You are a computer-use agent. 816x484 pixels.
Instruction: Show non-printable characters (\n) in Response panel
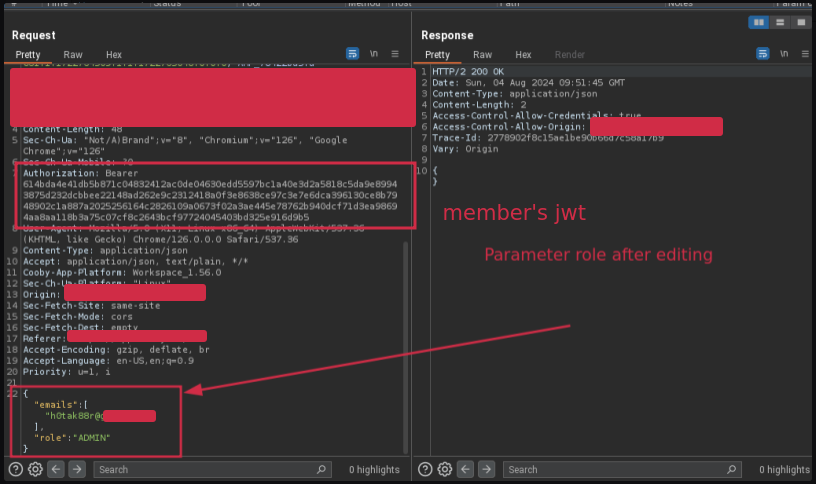tap(783, 54)
